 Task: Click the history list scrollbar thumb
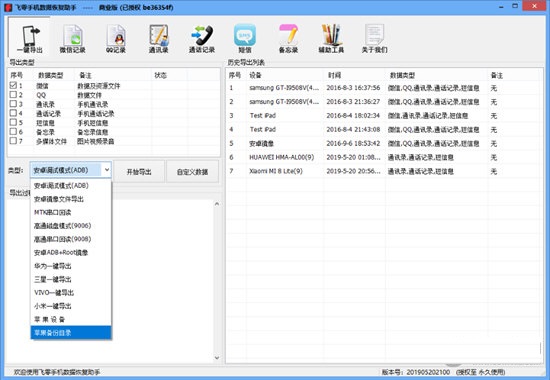point(541,348)
